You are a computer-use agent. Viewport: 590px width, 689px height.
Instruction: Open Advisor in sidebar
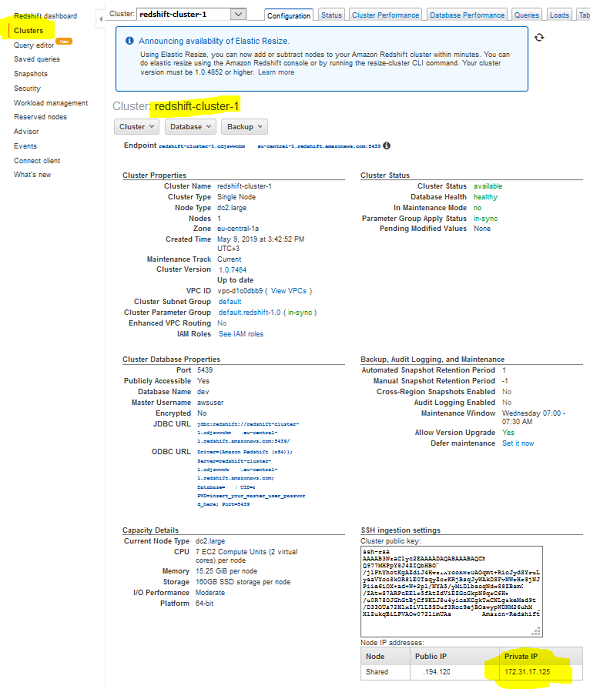point(26,131)
